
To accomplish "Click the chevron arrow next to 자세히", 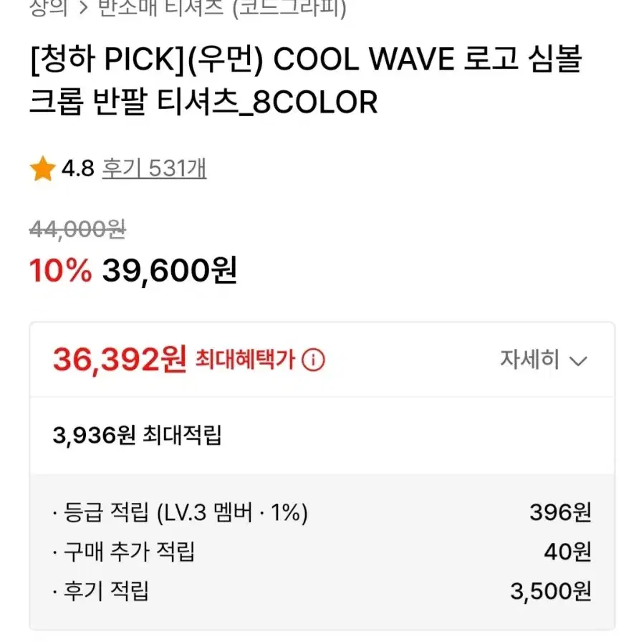I will [x=578, y=362].
